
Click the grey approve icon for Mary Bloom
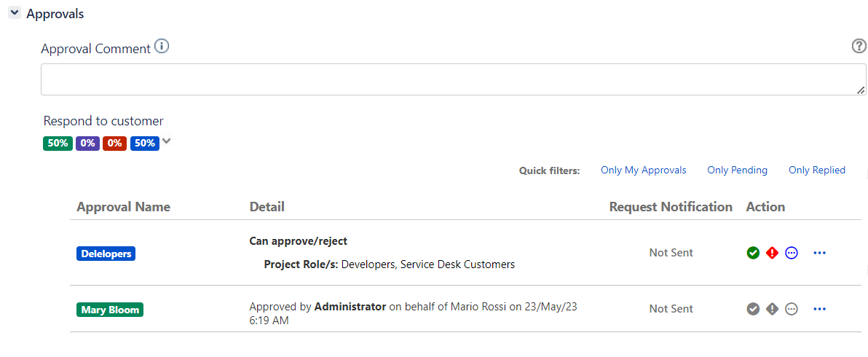point(752,309)
